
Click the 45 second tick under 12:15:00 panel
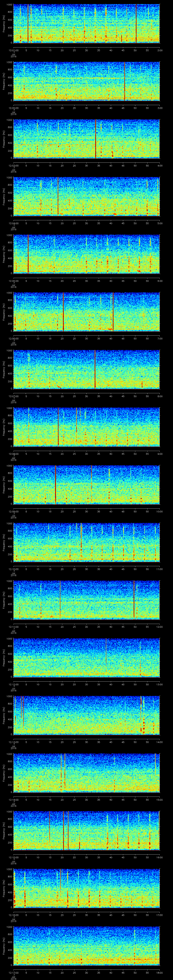(123, 858)
